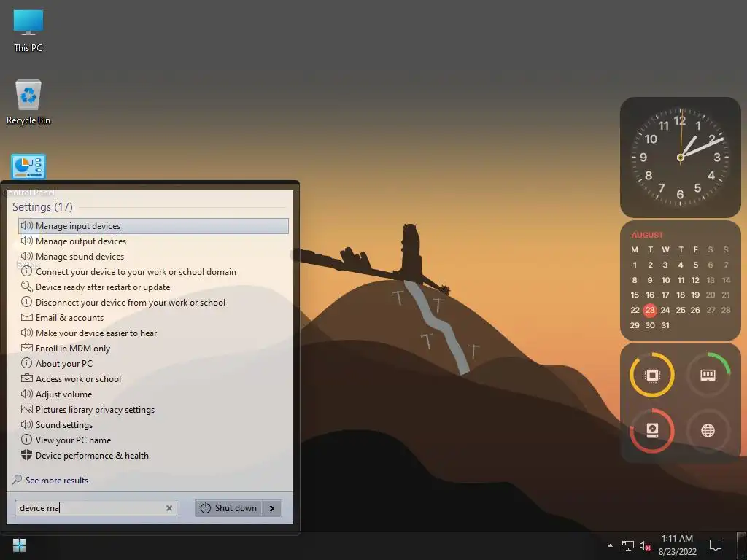
Task: Select Manage sound devices result
Action: coord(153,256)
